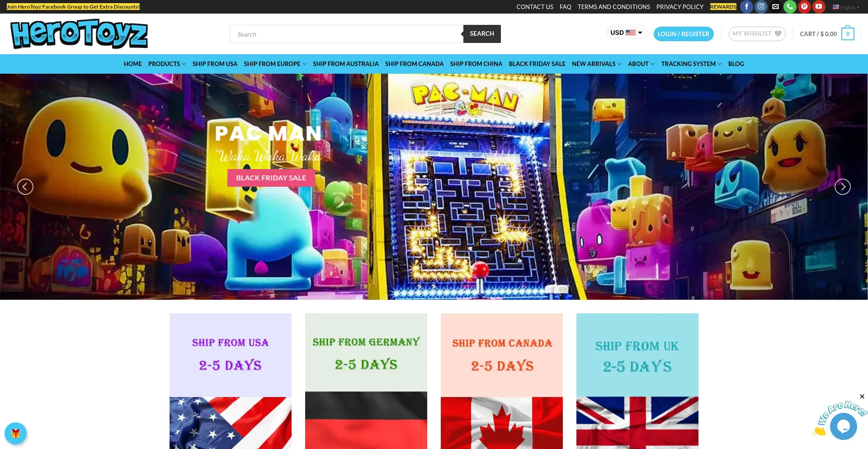Open the USD currency selector
Screen dimensions: 868x449
(x=626, y=33)
